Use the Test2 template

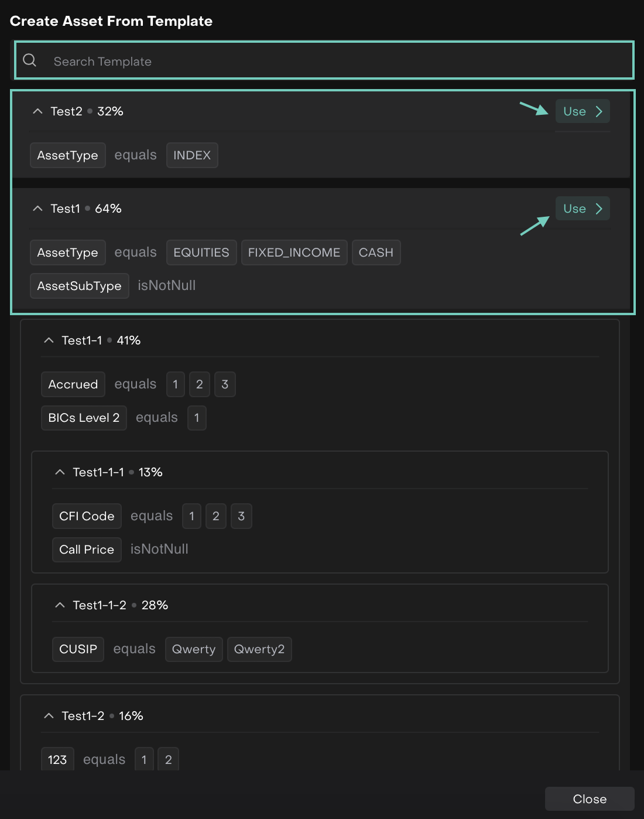click(582, 111)
